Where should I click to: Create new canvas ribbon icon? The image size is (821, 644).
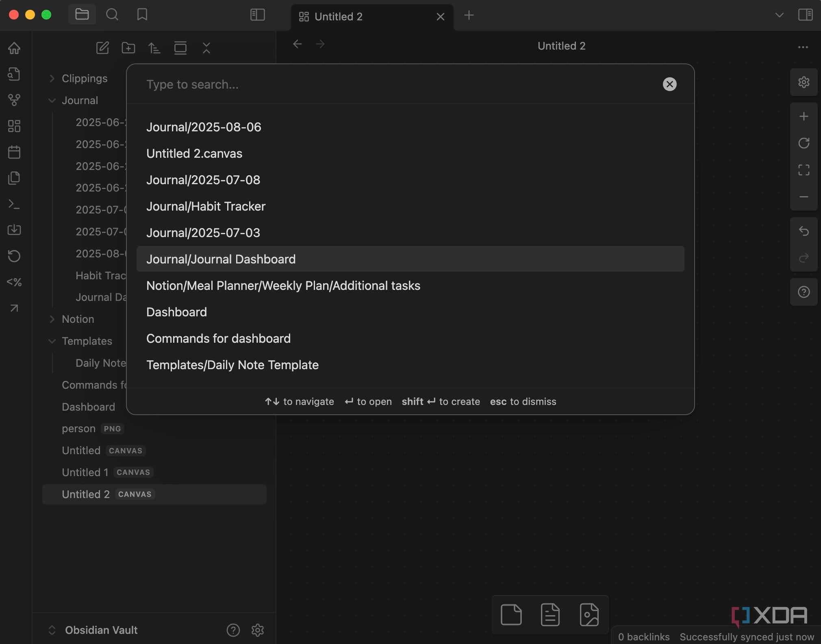[14, 126]
